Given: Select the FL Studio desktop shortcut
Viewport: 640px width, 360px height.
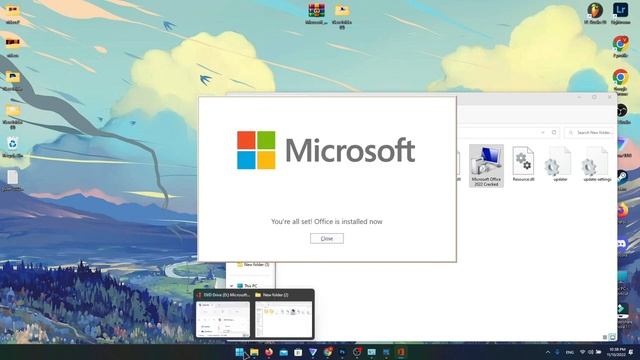Looking at the screenshot, I should point(595,13).
